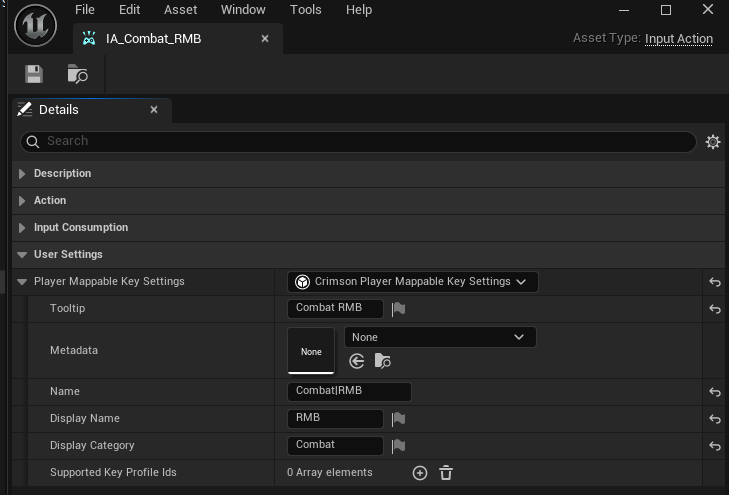Click the 0 Array elements text
729x495 pixels.
tap(330, 473)
